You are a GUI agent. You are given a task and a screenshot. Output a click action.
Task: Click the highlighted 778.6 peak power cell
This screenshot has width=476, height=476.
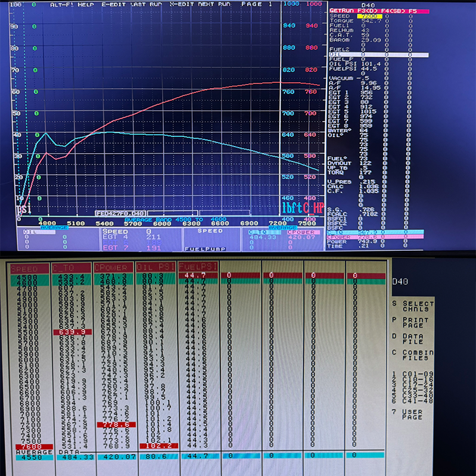coord(113,424)
